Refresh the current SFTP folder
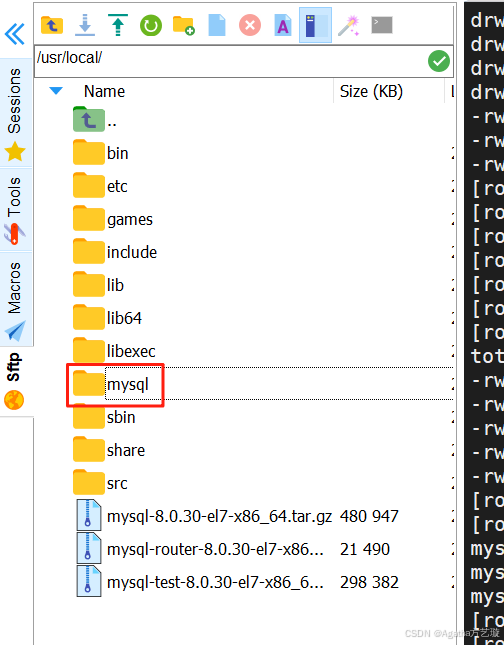The width and height of the screenshot is (504, 645). pyautogui.click(x=151, y=26)
